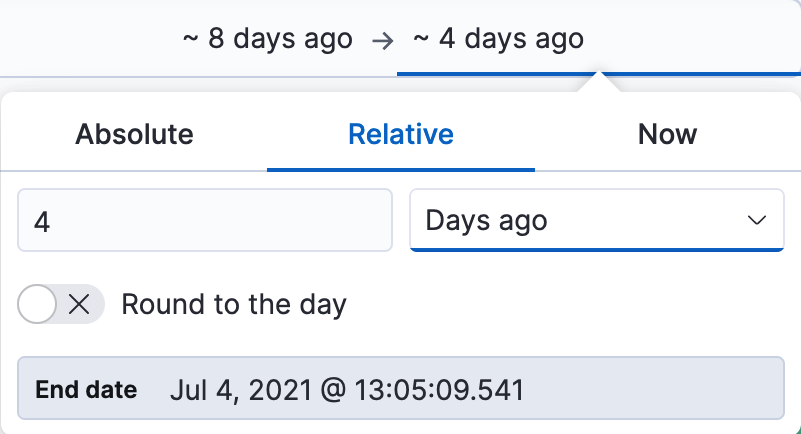
Task: Click the arrow icon between the dates
Action: coord(382,41)
